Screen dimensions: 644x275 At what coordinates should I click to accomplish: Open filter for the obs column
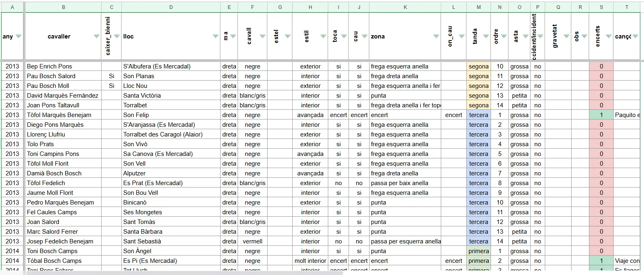click(584, 36)
